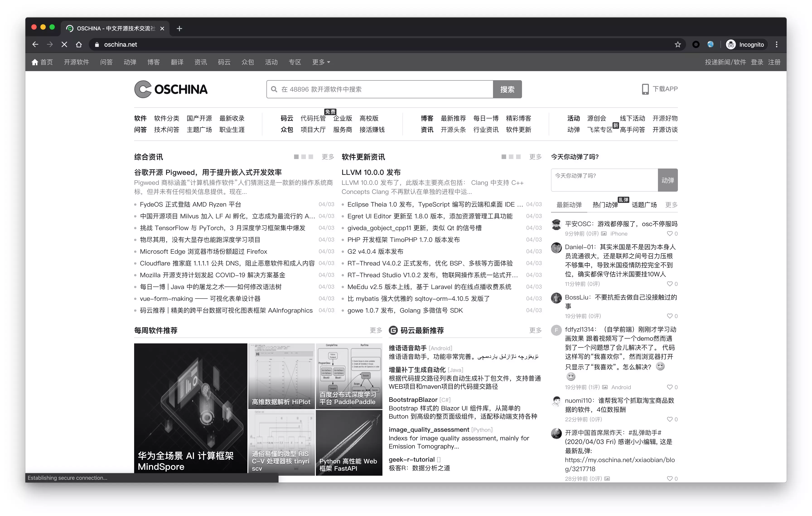This screenshot has height=516, width=812.
Task: Click 投递新闻/软件 link
Action: [x=725, y=62]
